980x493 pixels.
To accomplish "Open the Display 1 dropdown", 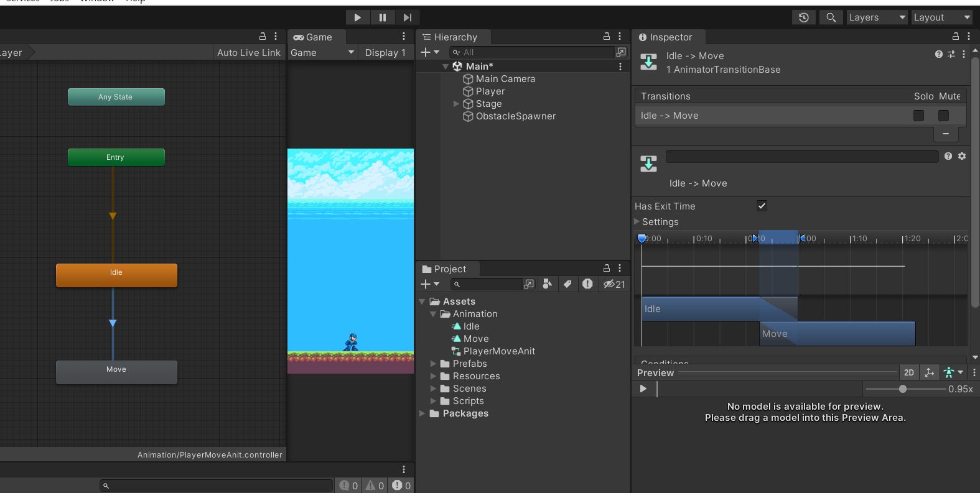I will tap(385, 53).
